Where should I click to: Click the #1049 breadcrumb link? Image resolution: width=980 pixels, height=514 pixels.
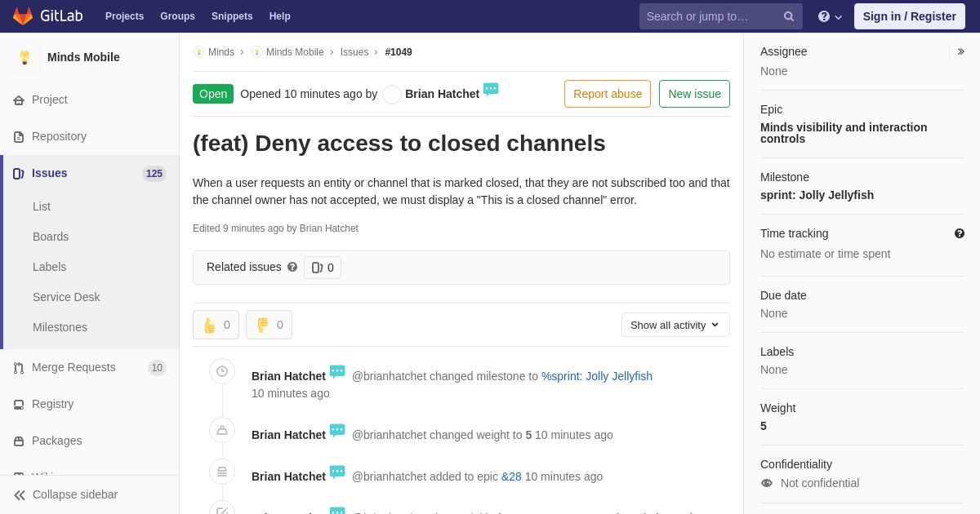pyautogui.click(x=399, y=52)
